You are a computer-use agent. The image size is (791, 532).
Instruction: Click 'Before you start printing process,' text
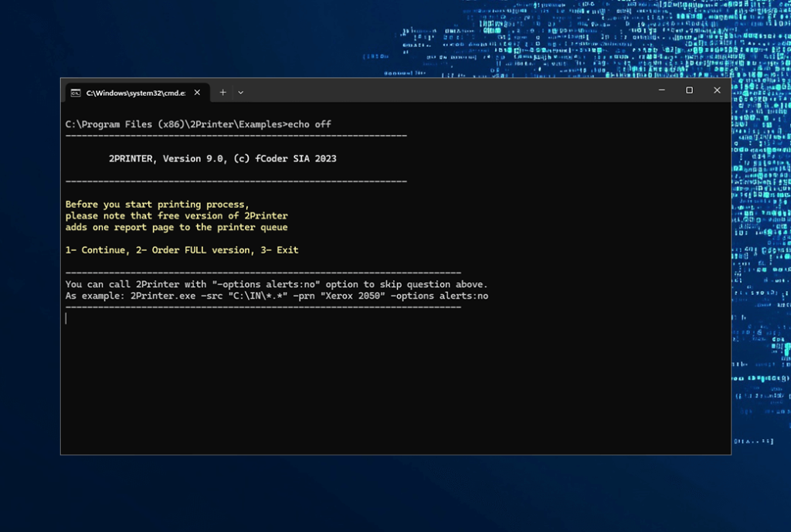click(157, 204)
